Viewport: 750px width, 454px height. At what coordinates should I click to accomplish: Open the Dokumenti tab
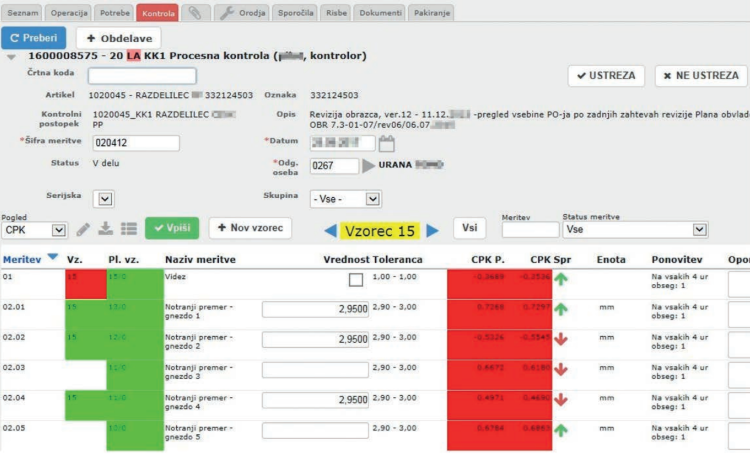[380, 13]
